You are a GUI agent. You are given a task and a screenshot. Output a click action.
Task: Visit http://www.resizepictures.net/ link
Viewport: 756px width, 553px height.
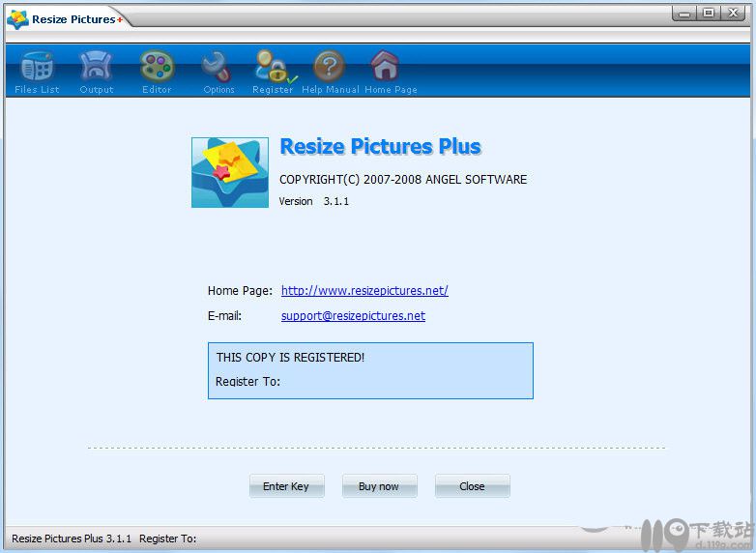(364, 291)
